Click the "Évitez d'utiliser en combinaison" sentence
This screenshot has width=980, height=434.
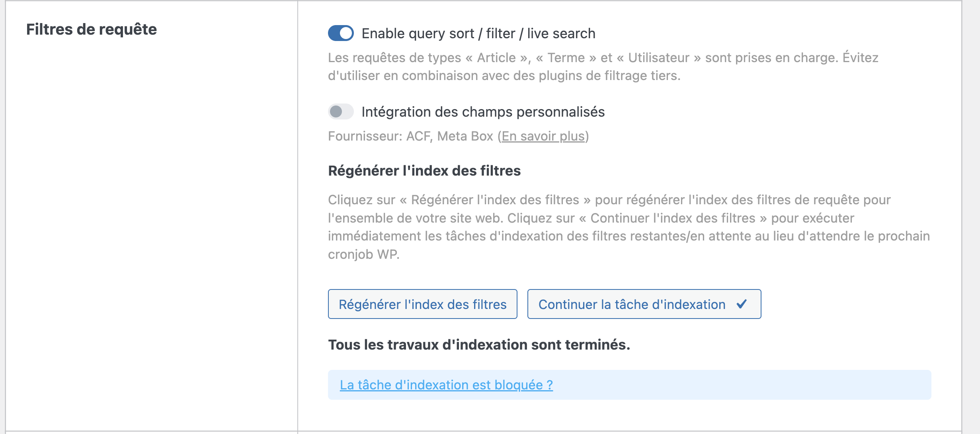click(x=504, y=76)
